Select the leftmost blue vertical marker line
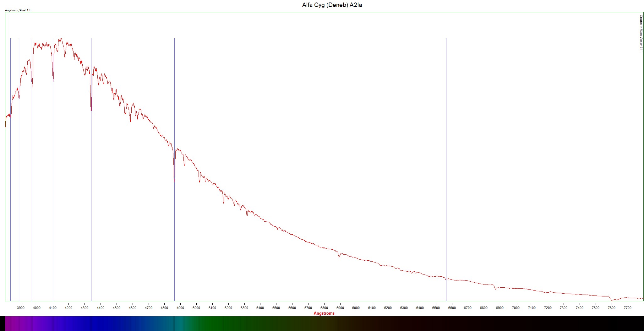The height and width of the screenshot is (331, 644). pyautogui.click(x=10, y=188)
